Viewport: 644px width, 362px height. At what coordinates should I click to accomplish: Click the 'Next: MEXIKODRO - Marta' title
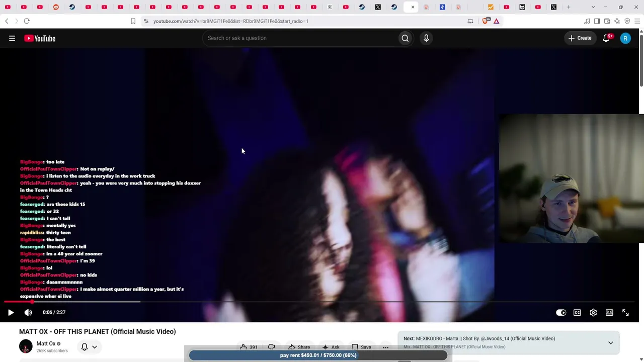point(479,339)
